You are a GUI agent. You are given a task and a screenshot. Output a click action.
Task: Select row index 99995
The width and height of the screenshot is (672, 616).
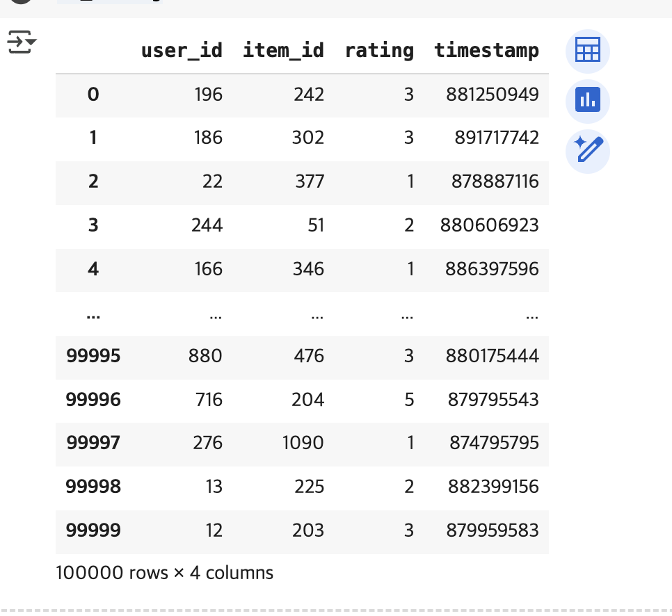93,356
